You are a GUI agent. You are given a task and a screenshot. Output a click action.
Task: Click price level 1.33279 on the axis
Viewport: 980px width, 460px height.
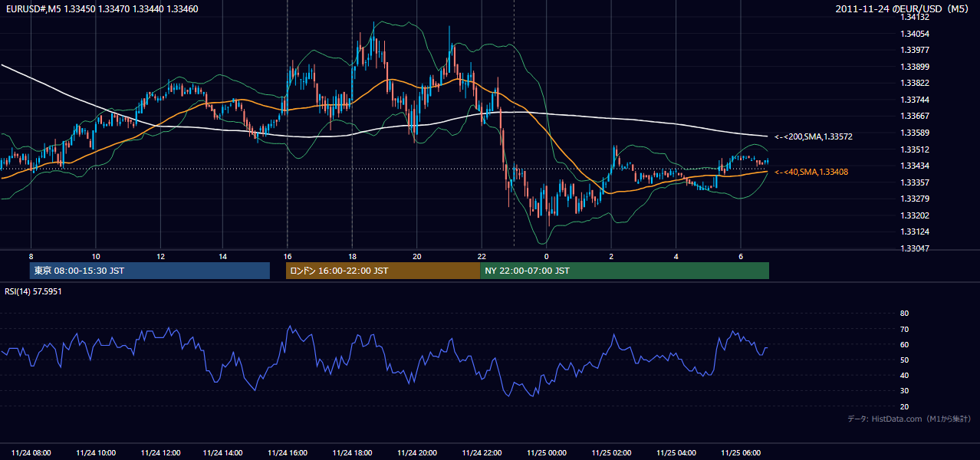tap(916, 199)
